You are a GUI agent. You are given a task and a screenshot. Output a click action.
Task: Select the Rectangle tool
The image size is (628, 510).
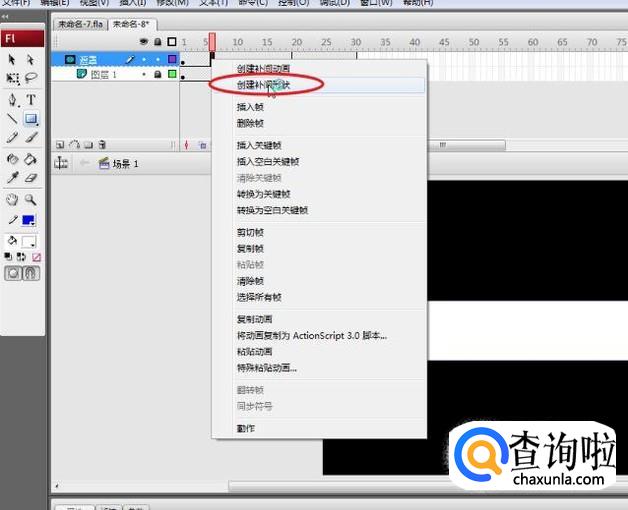31,119
